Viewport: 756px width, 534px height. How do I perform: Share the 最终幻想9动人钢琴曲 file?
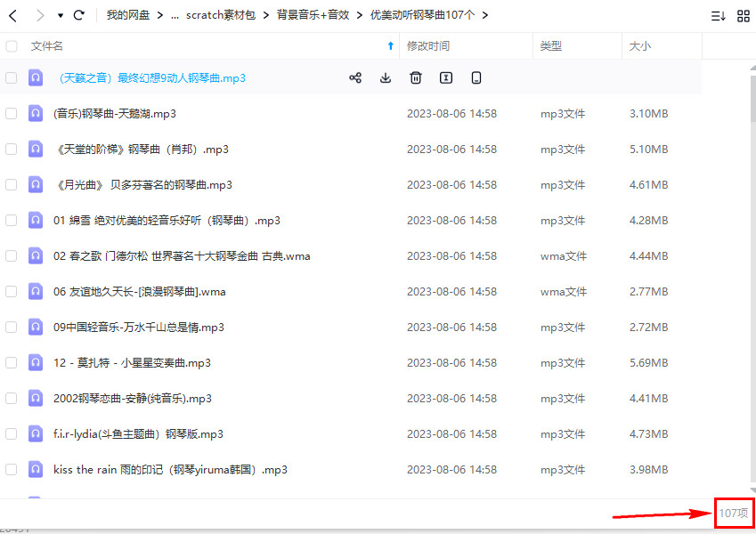355,78
